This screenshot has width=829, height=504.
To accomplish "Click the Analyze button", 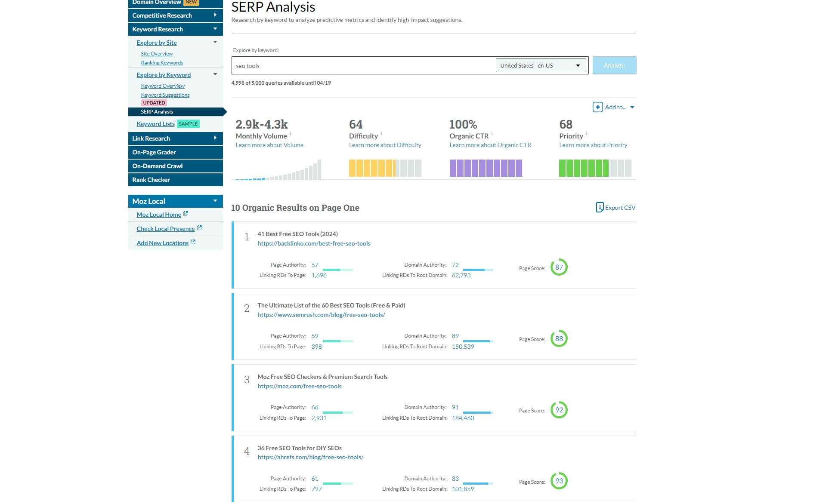I will coord(613,65).
